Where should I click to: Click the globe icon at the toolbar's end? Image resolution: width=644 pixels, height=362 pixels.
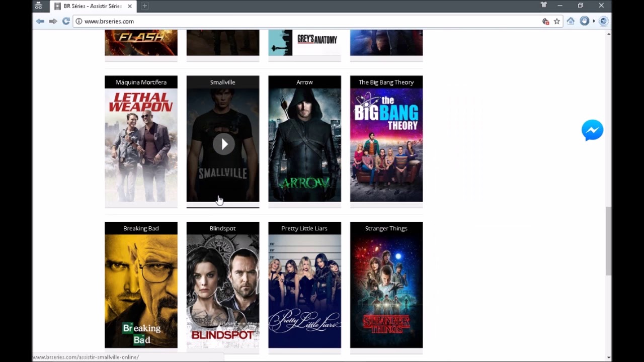[603, 21]
